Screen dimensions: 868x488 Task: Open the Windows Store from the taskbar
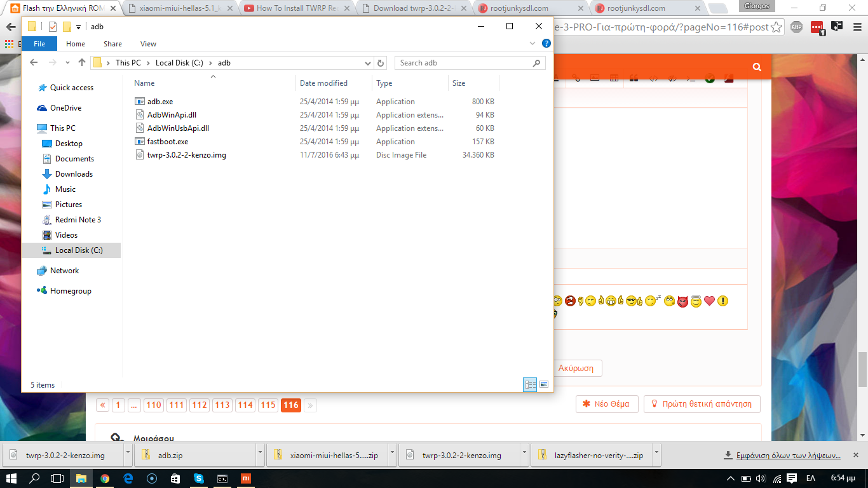tap(175, 478)
